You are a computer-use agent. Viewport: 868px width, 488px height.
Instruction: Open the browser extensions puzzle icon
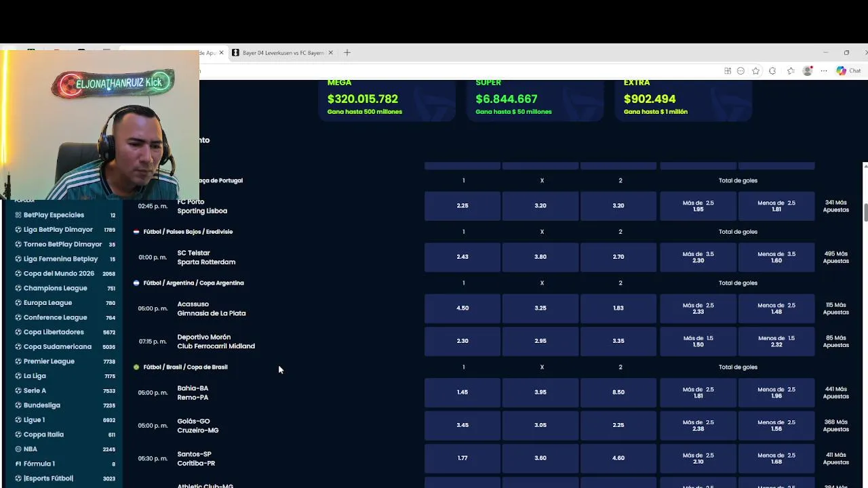pyautogui.click(x=772, y=70)
